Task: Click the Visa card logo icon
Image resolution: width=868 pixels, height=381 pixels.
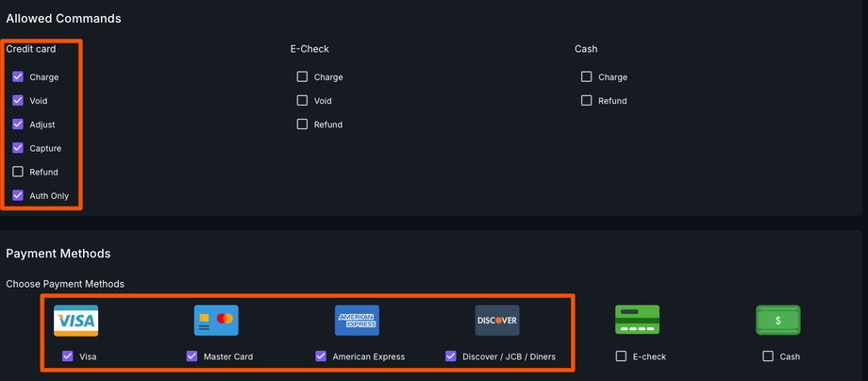Action: [x=75, y=321]
